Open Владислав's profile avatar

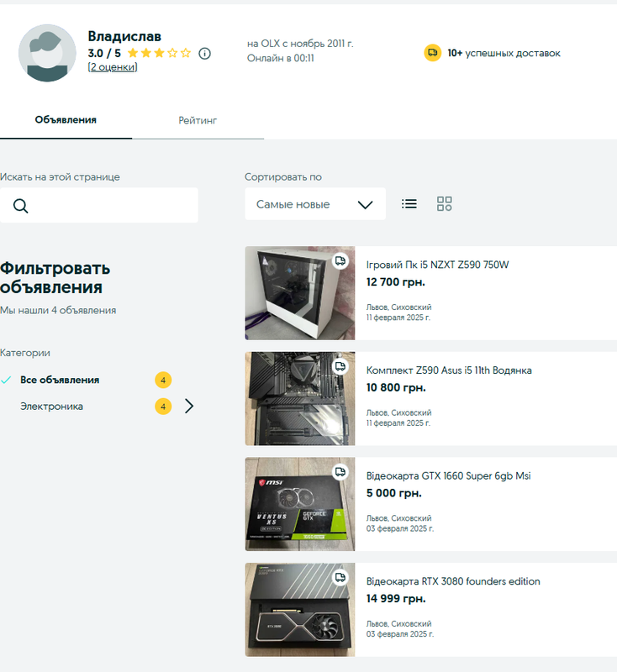coord(47,53)
